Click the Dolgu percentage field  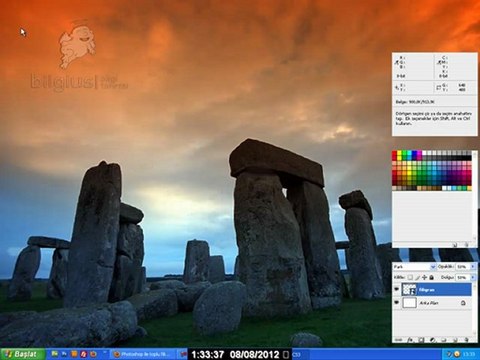tap(463, 277)
